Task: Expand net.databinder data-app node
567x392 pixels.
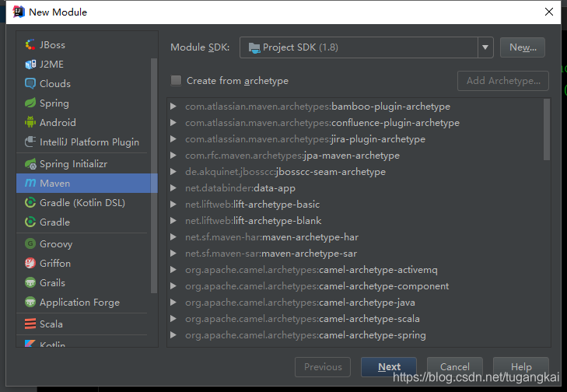Action: [173, 188]
